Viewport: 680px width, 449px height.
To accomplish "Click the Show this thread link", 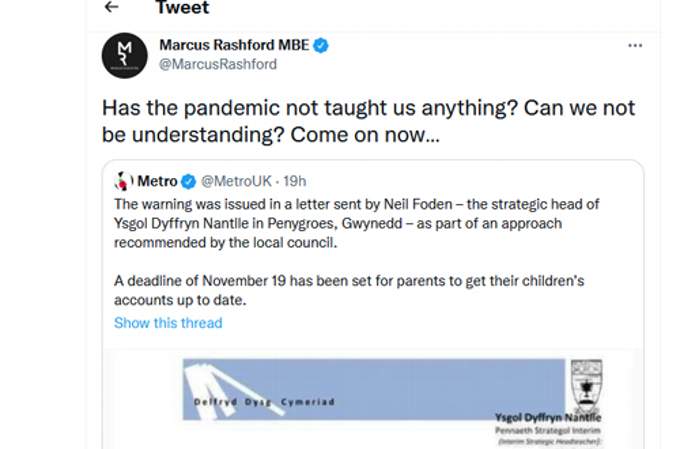I will click(x=168, y=323).
